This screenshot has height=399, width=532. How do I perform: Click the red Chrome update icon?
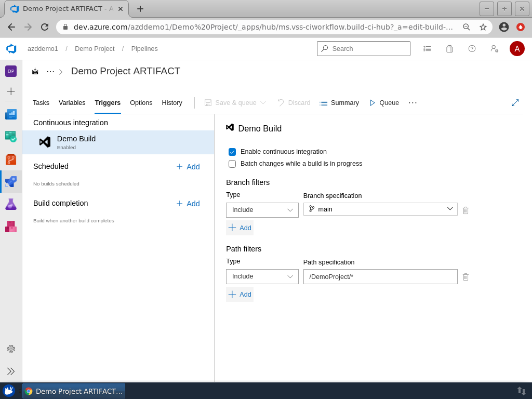(521, 27)
